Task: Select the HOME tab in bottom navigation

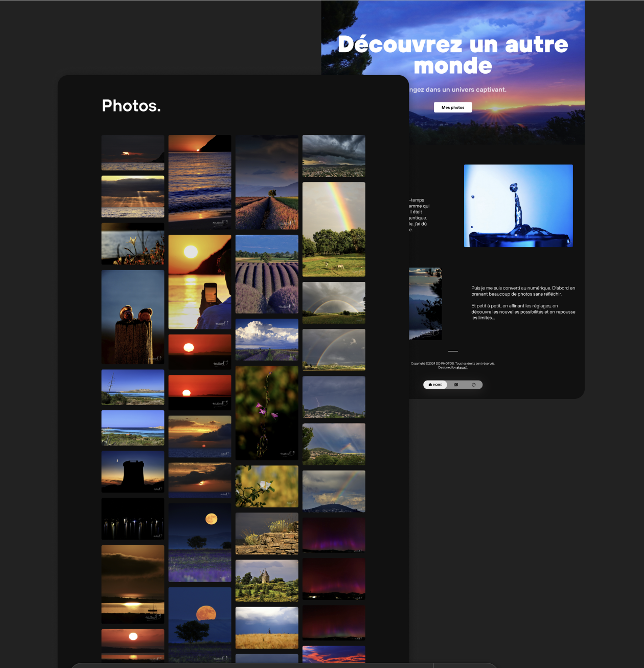Action: point(435,385)
